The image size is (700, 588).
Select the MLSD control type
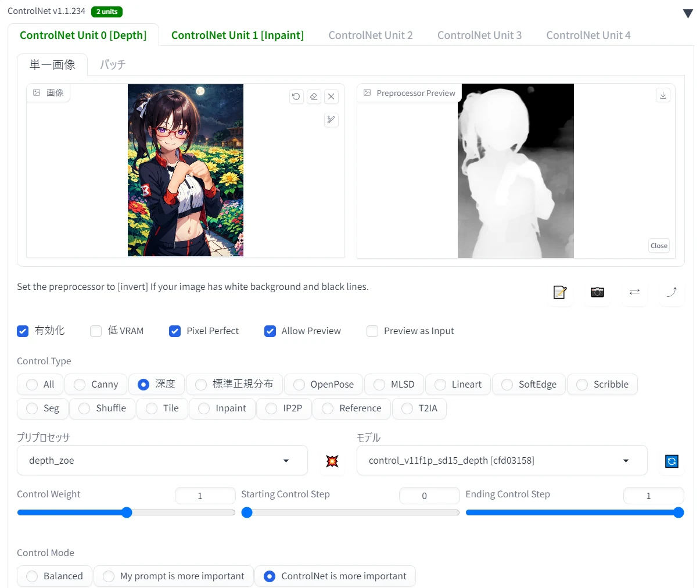coord(394,384)
